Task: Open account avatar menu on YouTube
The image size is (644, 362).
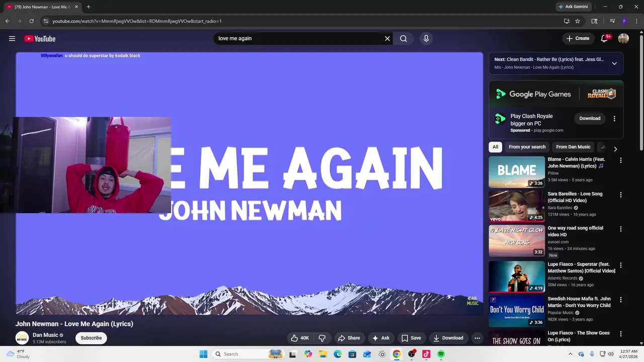Action: pos(623,38)
